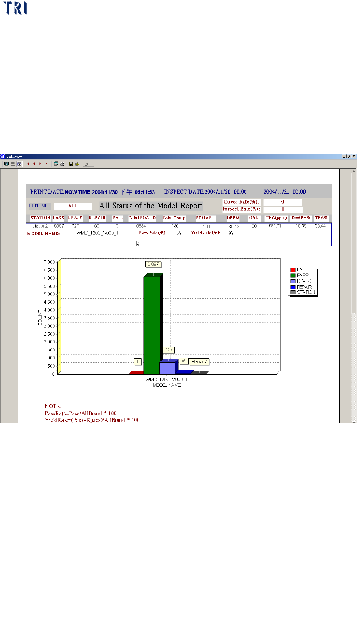The height and width of the screenshot is (644, 357).
Task: Click the 'YieldRate(%):' label
Action: pyautogui.click(x=206, y=233)
